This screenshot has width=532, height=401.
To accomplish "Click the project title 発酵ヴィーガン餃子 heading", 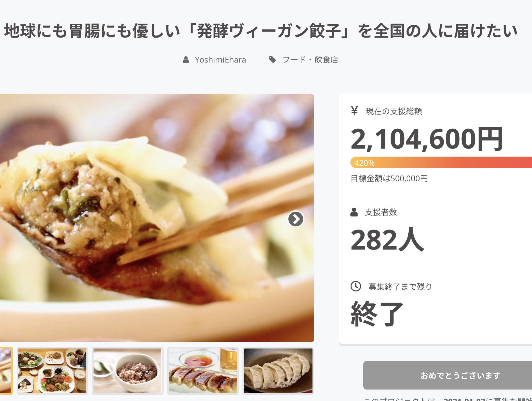I will coord(261,31).
